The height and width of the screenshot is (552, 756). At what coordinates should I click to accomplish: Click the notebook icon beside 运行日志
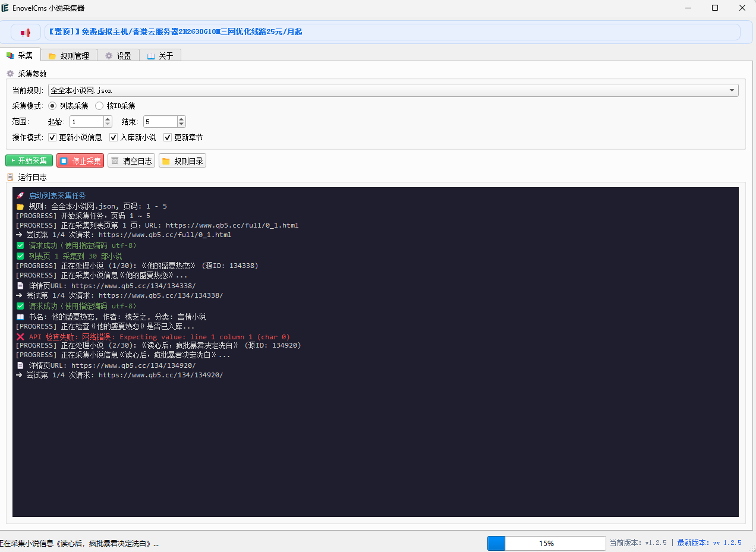pyautogui.click(x=10, y=177)
